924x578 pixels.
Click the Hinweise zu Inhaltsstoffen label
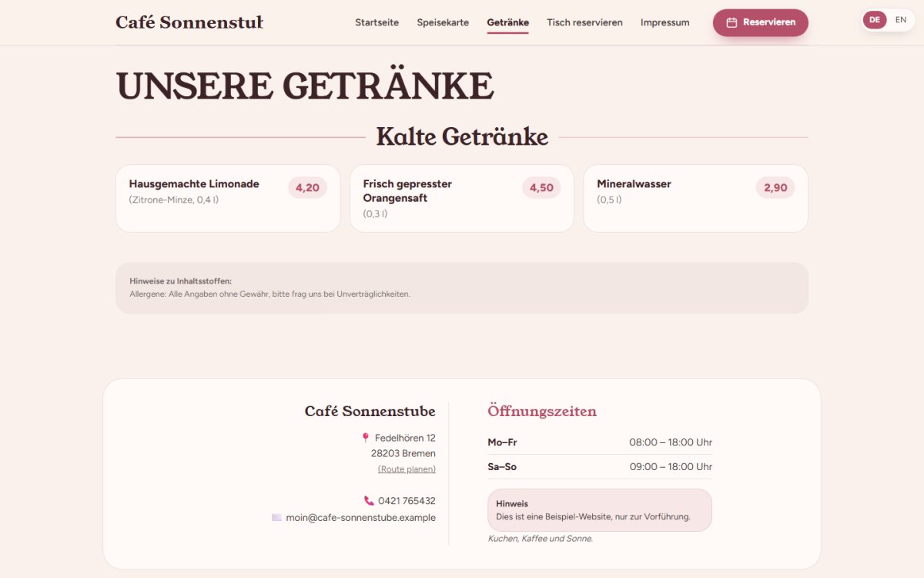[x=180, y=281]
